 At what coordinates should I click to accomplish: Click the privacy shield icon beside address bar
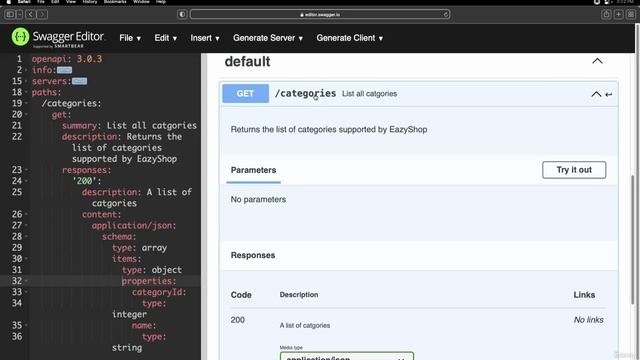coord(182,14)
